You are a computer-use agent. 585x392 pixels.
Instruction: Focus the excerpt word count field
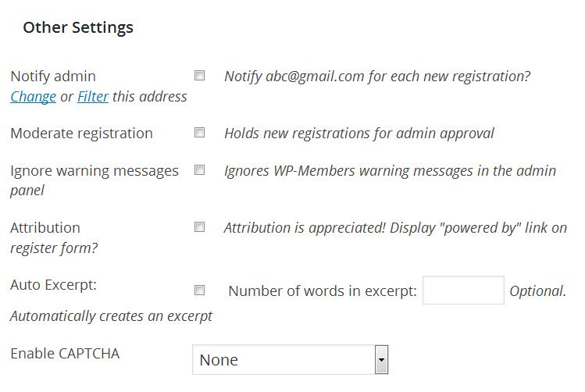(x=463, y=290)
